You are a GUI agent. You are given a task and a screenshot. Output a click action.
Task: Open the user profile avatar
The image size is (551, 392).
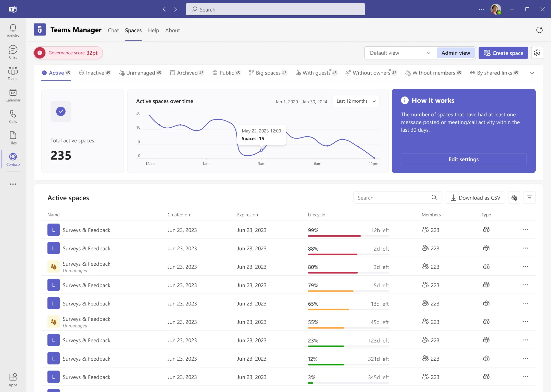coord(496,9)
